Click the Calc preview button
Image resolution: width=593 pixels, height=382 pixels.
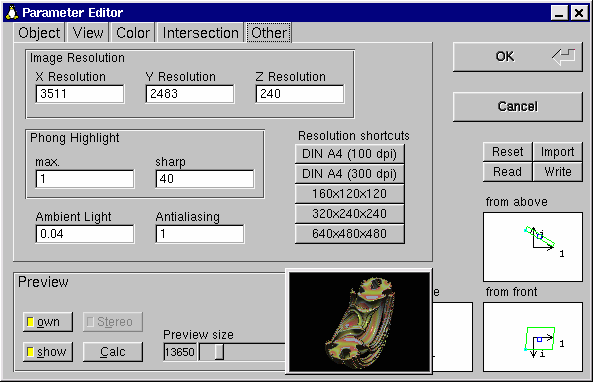point(113,352)
